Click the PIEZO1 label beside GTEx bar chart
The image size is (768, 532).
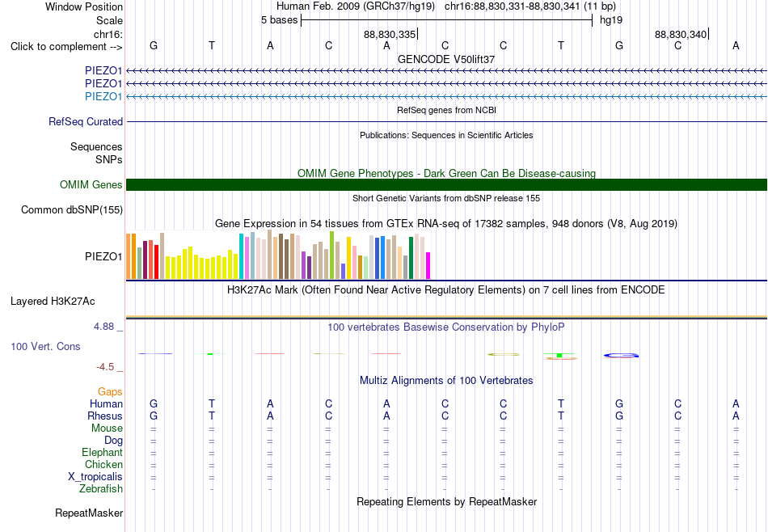pos(103,256)
